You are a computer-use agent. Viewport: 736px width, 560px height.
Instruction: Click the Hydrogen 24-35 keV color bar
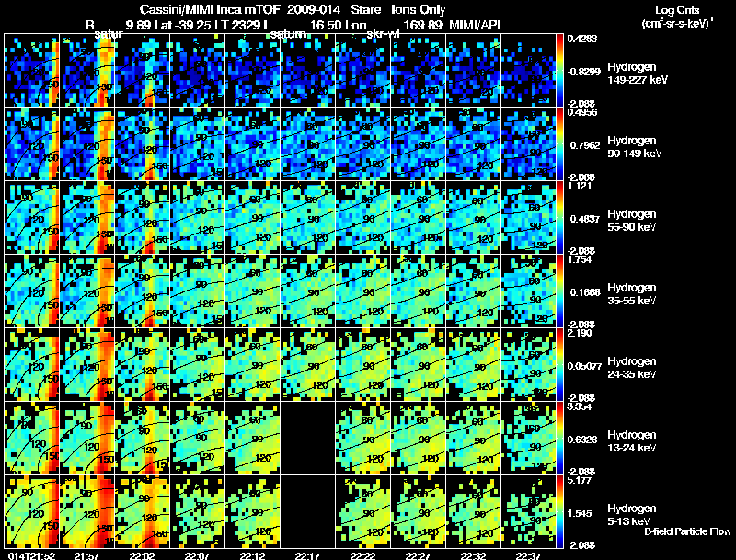coord(560,364)
